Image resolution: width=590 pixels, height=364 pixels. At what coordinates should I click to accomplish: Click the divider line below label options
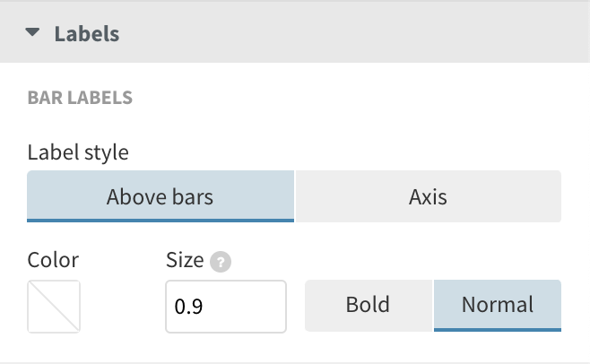pyautogui.click(x=295, y=362)
